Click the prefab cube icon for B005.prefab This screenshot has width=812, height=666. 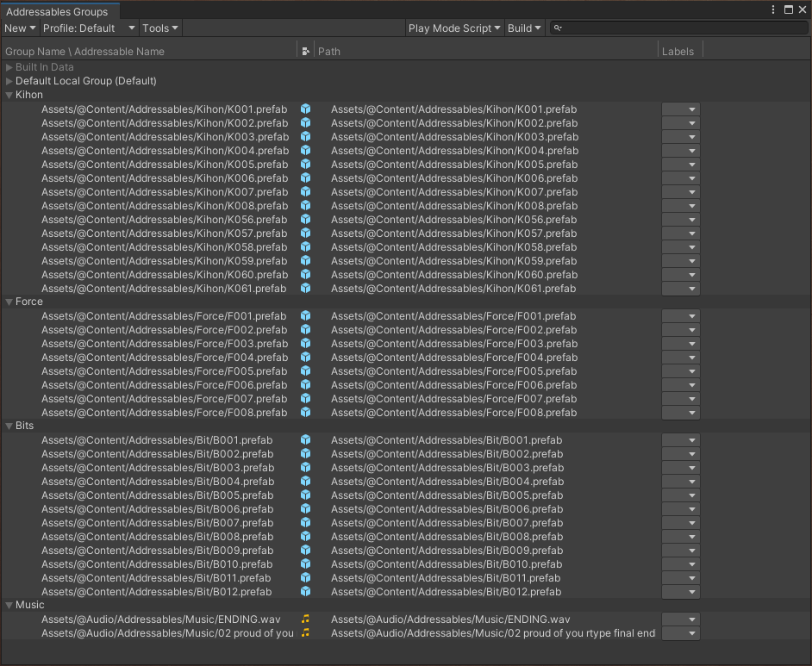(x=305, y=495)
